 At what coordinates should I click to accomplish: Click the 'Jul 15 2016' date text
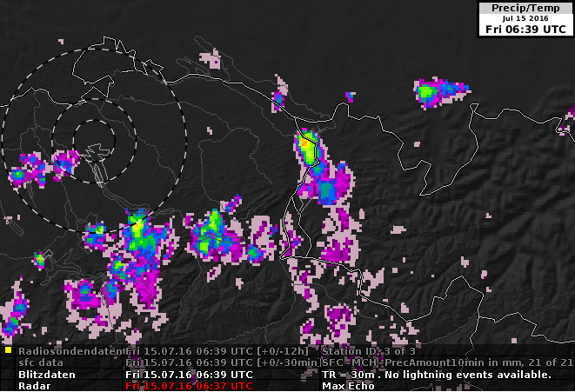click(525, 18)
